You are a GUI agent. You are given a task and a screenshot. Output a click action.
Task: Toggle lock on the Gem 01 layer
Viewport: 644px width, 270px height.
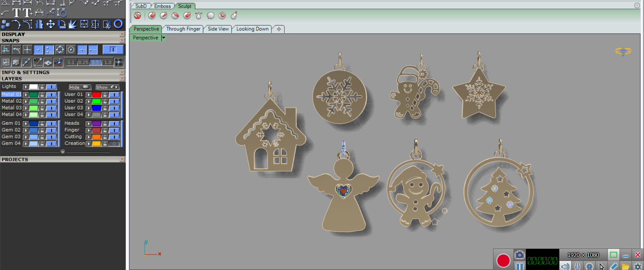42,124
